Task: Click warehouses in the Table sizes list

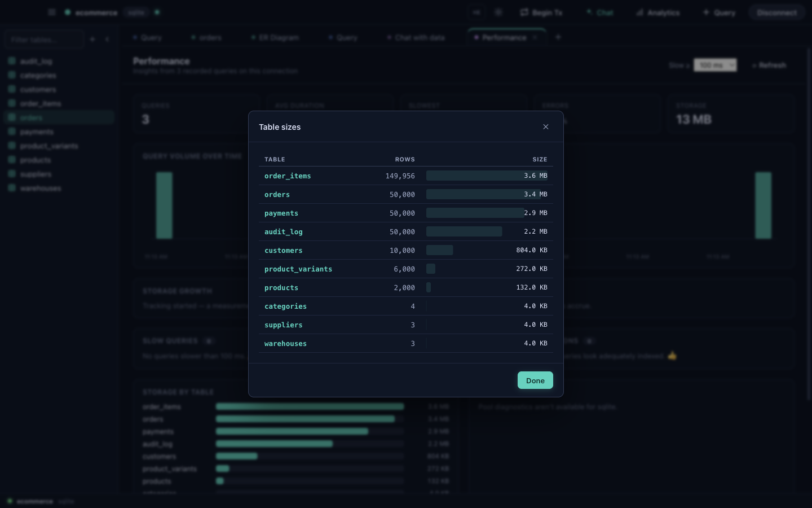Action: (x=286, y=344)
